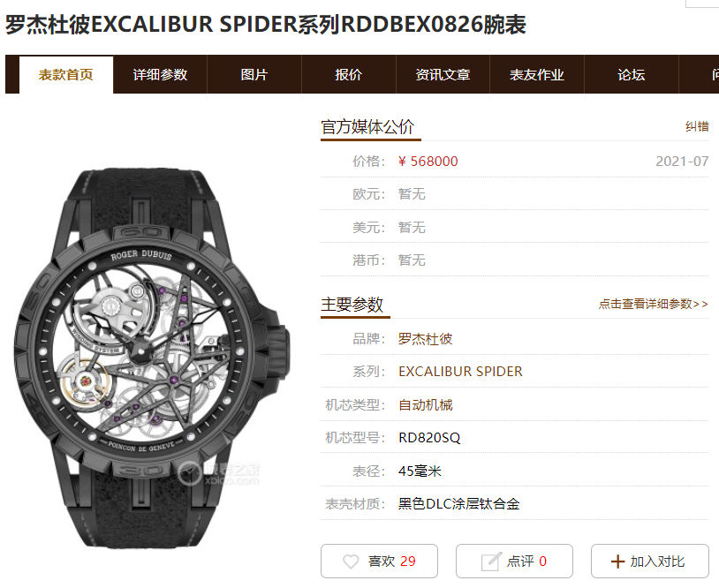This screenshot has width=719, height=588.
Task: Click the 点评 0 button
Action: tap(514, 561)
